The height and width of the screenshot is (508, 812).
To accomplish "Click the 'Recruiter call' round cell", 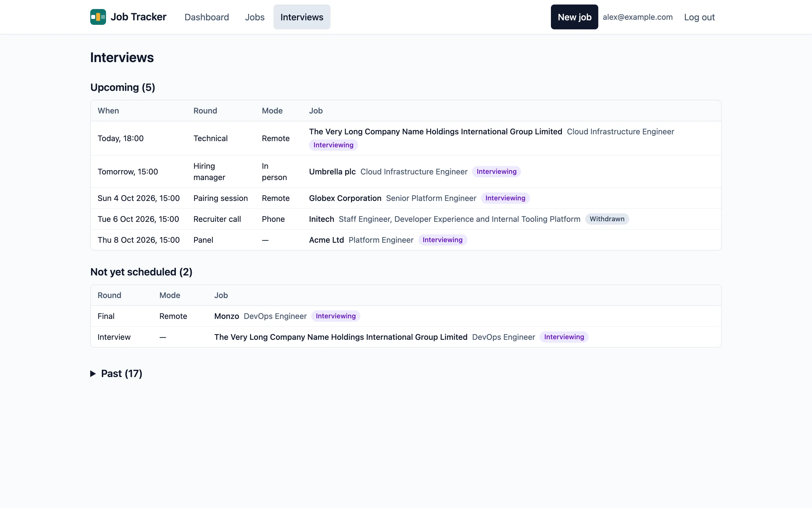I will (217, 219).
